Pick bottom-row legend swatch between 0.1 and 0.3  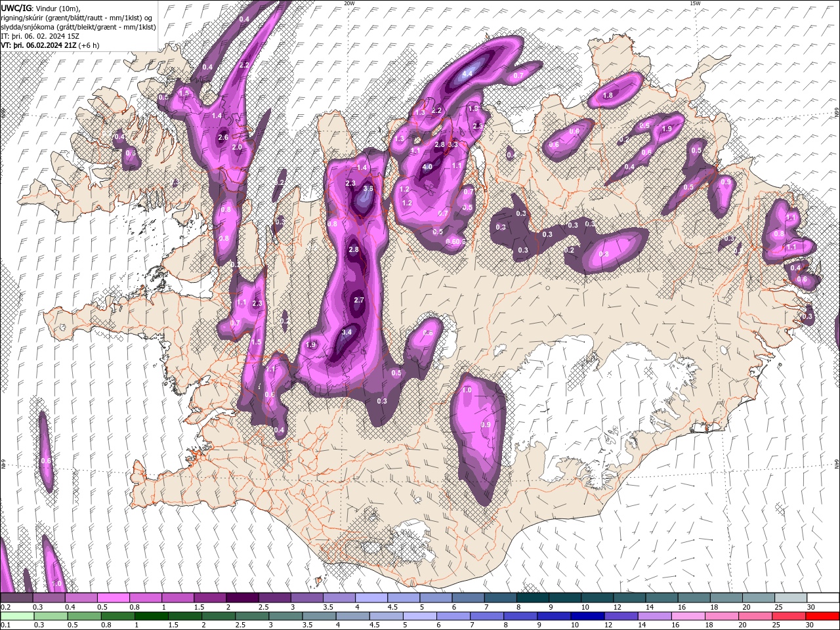tap(17, 616)
